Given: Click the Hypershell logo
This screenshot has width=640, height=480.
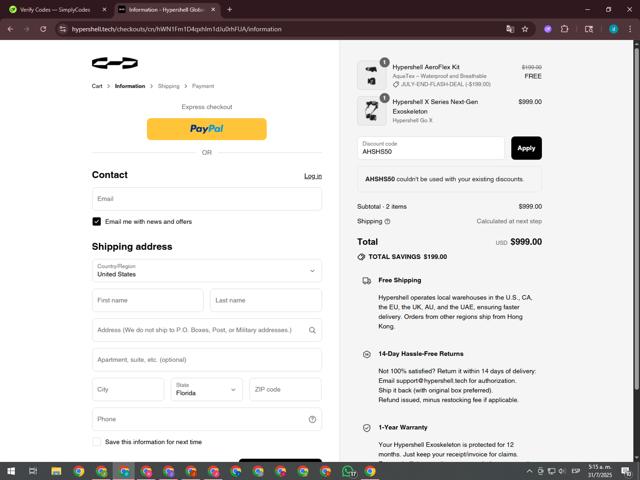Looking at the screenshot, I should click(115, 63).
